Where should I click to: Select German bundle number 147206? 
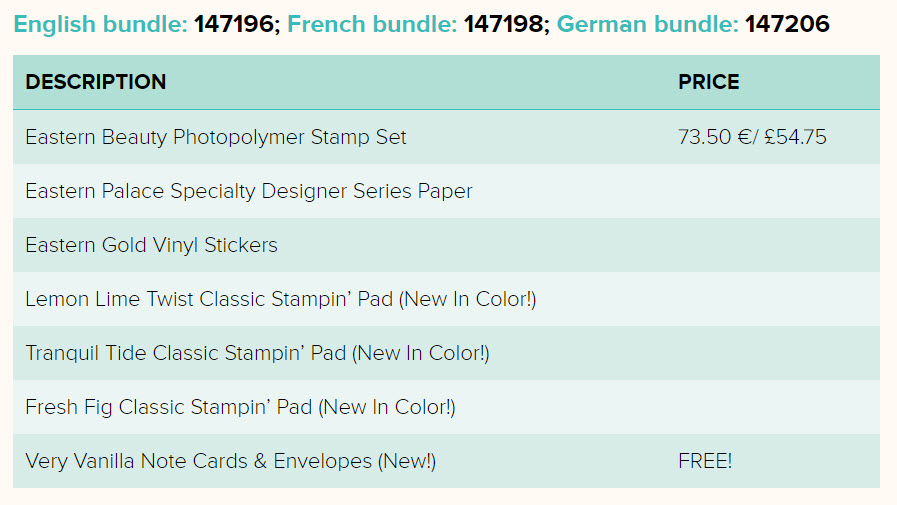787,24
